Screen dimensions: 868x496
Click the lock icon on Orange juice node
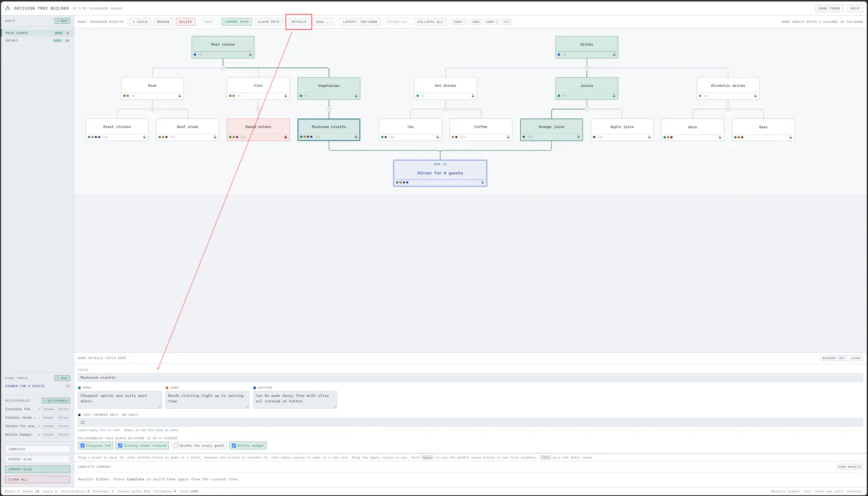[x=578, y=137]
